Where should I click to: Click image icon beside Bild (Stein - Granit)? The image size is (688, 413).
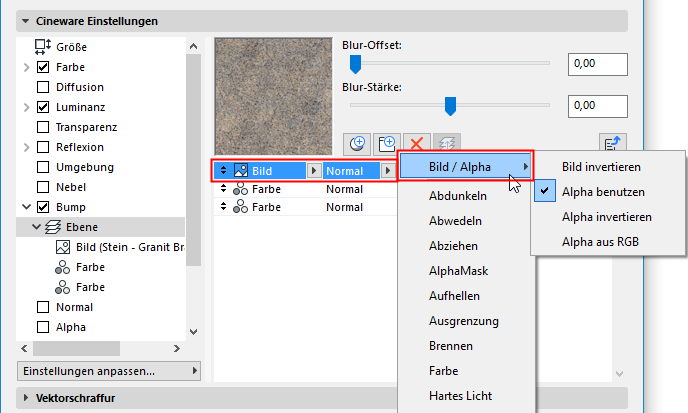coord(63,247)
